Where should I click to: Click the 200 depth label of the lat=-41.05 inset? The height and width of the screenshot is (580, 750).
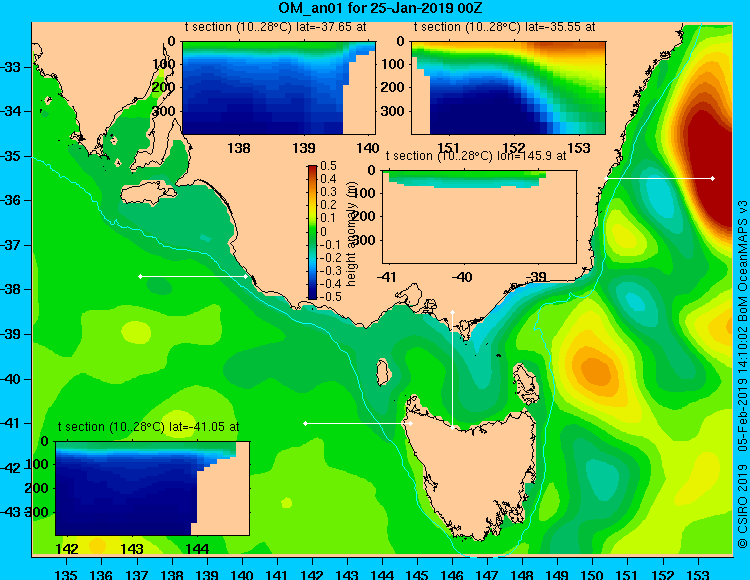pos(37,488)
